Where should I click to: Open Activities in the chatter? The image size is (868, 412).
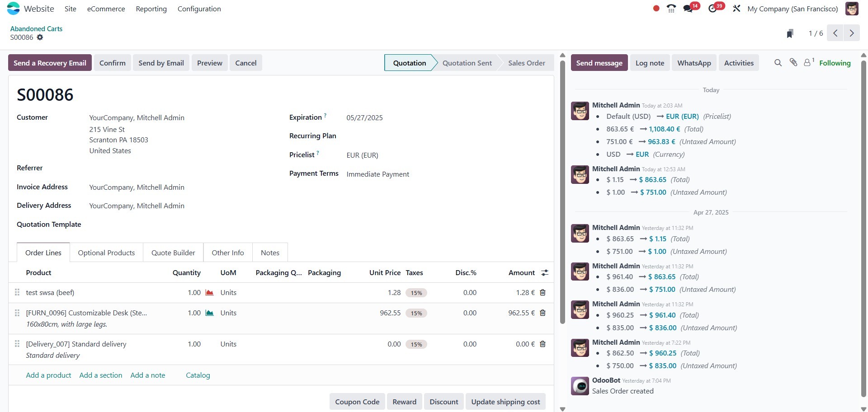739,63
